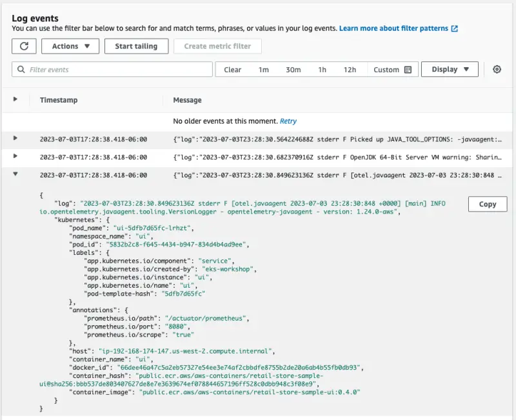
Task: Expand the OpenJDK 64-Bit Server VM log row
Action: coord(15,156)
